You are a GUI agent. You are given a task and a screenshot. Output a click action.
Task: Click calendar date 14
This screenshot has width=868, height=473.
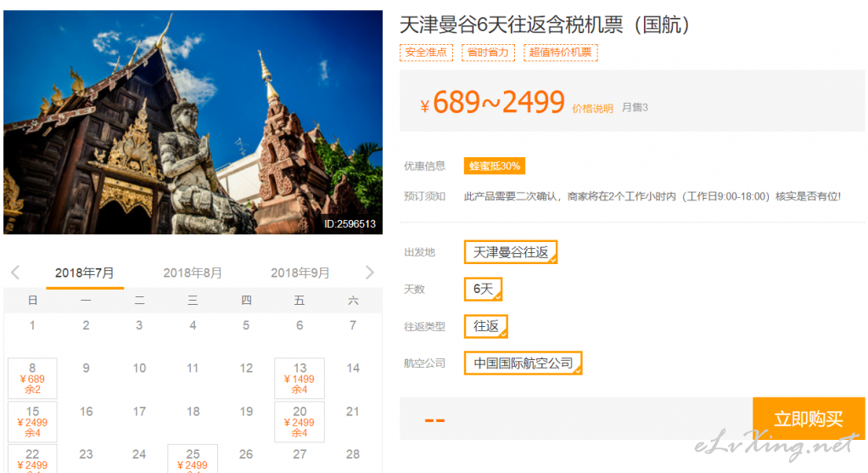coord(353,369)
